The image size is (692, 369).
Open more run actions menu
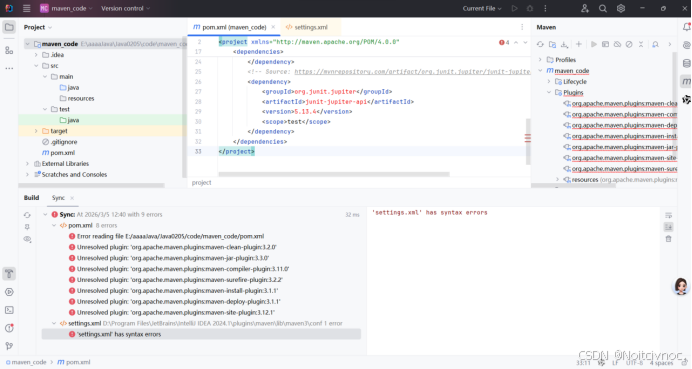[545, 8]
